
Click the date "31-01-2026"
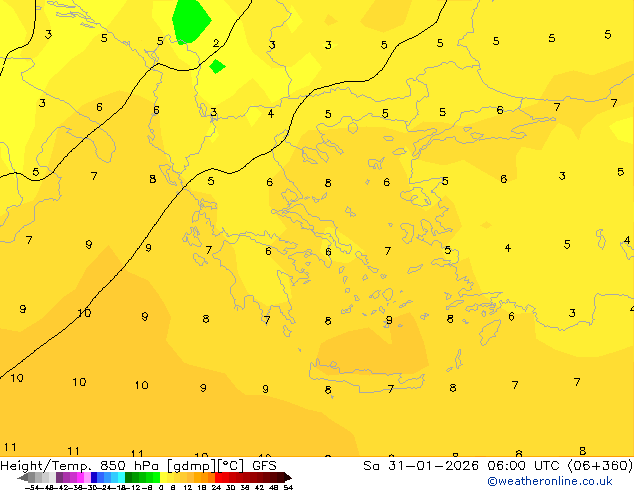433,466
